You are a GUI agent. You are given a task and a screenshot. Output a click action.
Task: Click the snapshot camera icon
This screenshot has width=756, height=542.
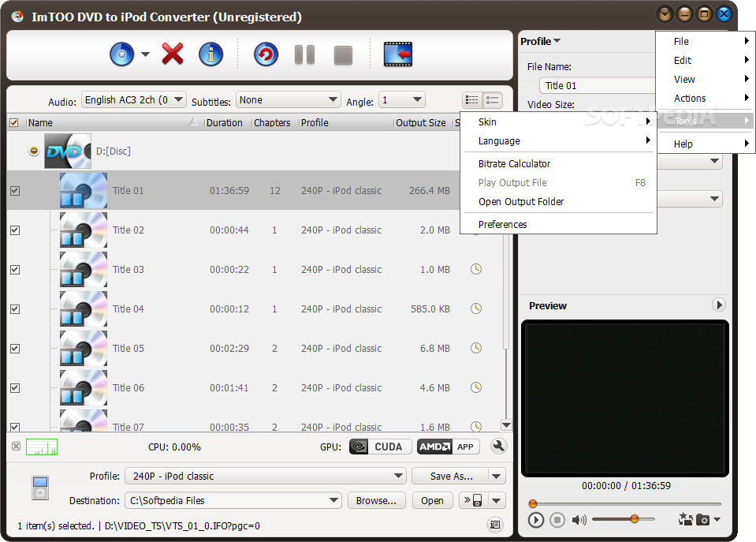click(x=703, y=520)
